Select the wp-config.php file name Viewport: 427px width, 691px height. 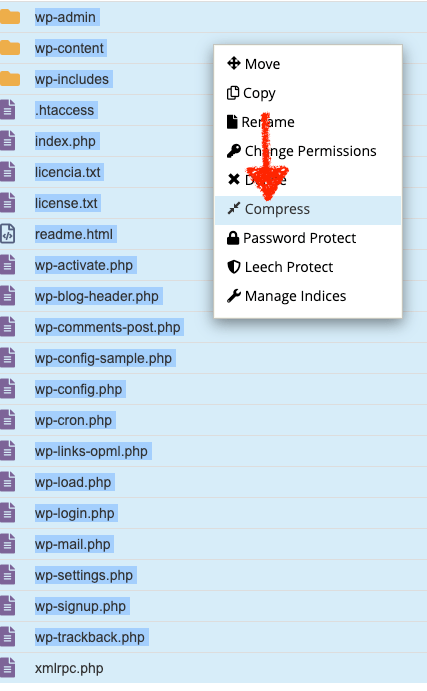[79, 390]
